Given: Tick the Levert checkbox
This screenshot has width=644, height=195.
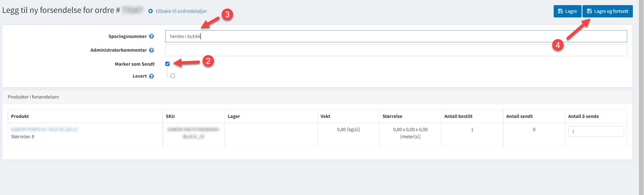Looking at the screenshot, I should coord(173,76).
